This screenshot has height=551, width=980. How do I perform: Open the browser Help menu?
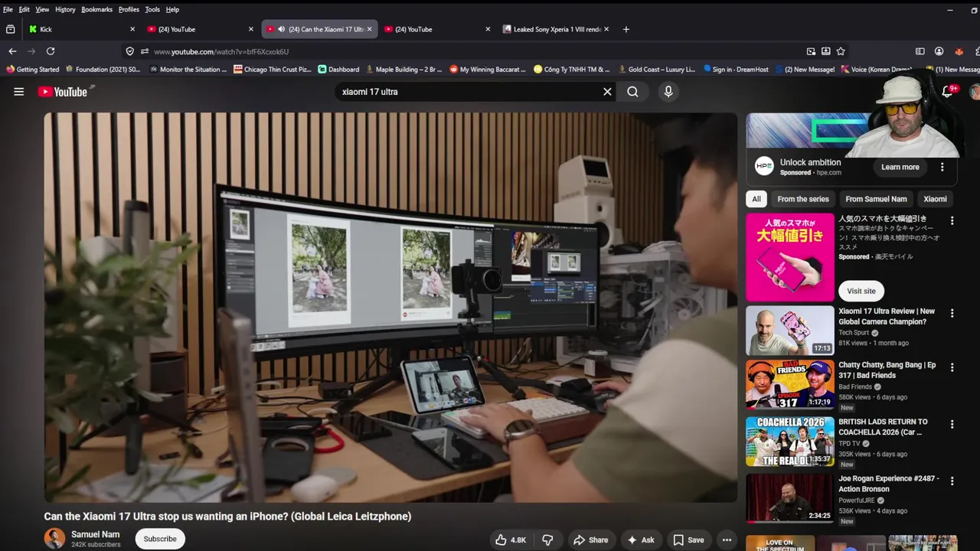pyautogui.click(x=172, y=9)
